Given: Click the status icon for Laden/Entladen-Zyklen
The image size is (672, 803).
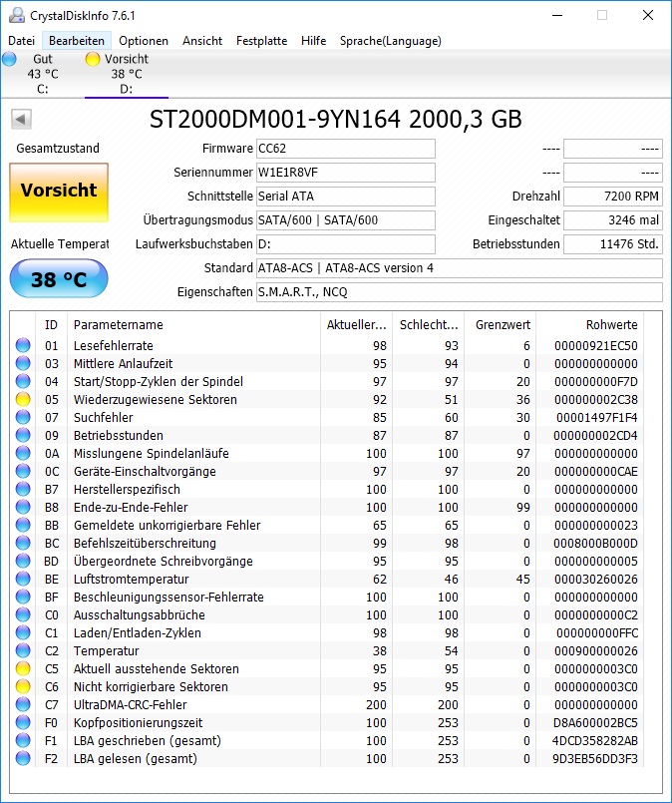Looking at the screenshot, I should 23,632.
